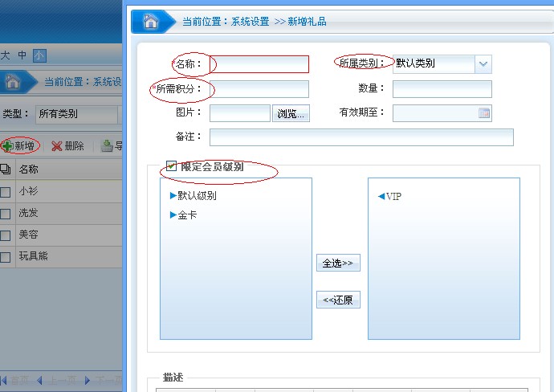The image size is (554, 392).
Task: Click the 数量 input field
Action: pos(442,89)
